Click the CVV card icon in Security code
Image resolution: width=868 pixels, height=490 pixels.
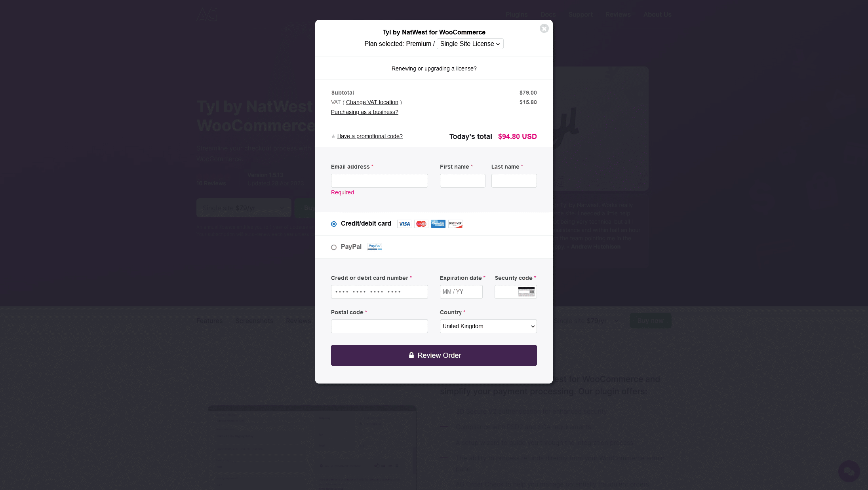point(526,292)
